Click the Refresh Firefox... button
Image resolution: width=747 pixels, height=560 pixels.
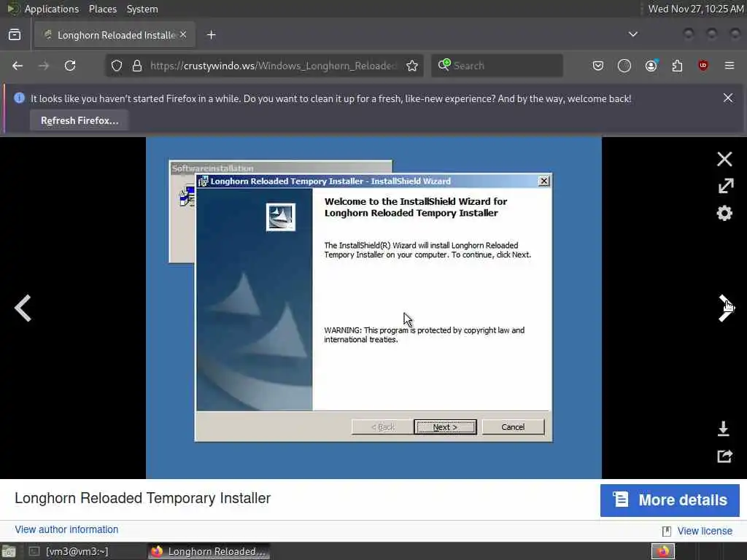[x=80, y=120]
